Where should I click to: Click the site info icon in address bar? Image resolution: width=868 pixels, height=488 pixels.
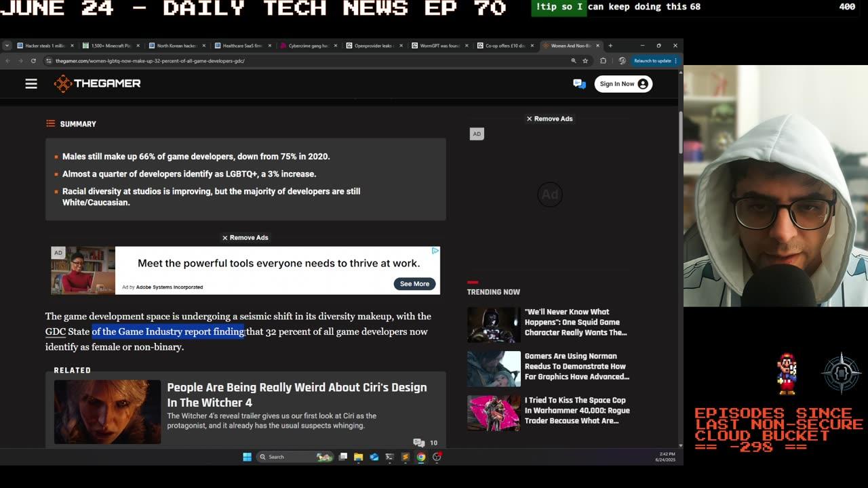tap(49, 60)
